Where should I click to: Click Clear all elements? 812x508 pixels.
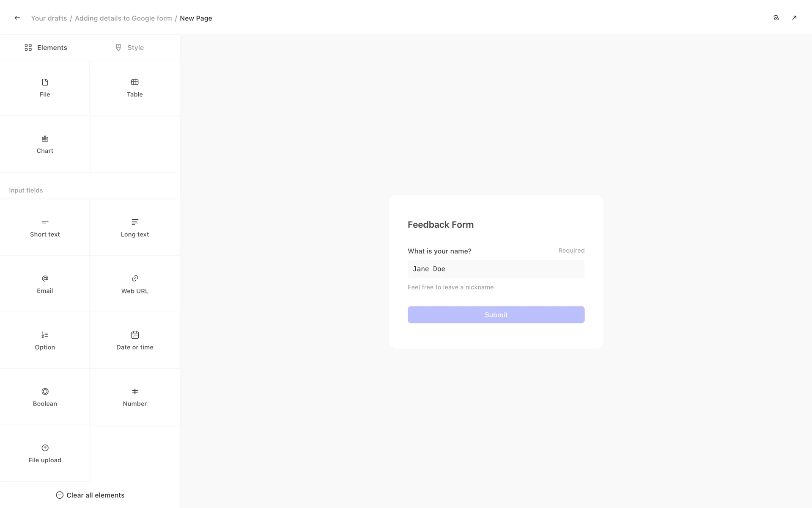[x=90, y=495]
